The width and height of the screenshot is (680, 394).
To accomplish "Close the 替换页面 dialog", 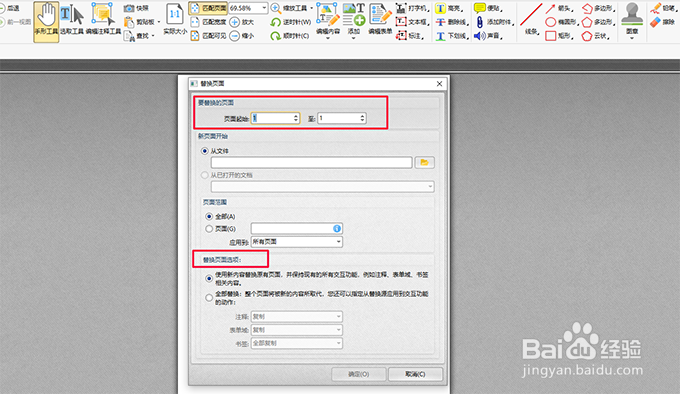I will point(439,84).
